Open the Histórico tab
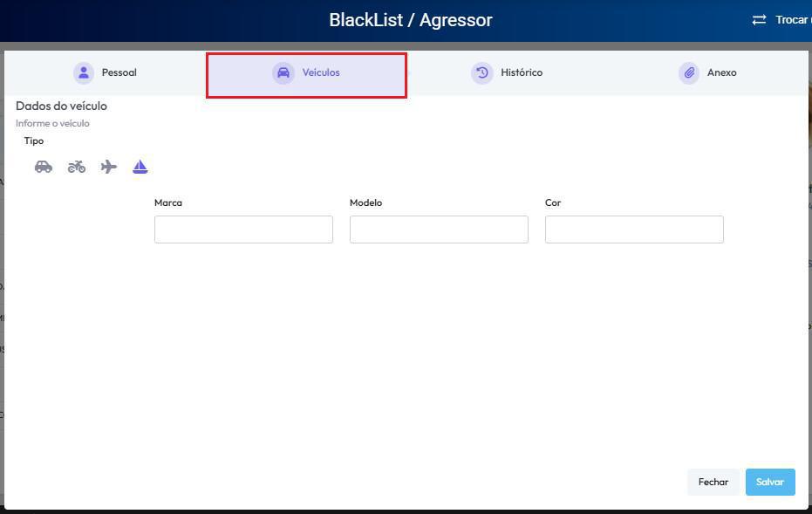Screen dimensions: 812x514 507,72
